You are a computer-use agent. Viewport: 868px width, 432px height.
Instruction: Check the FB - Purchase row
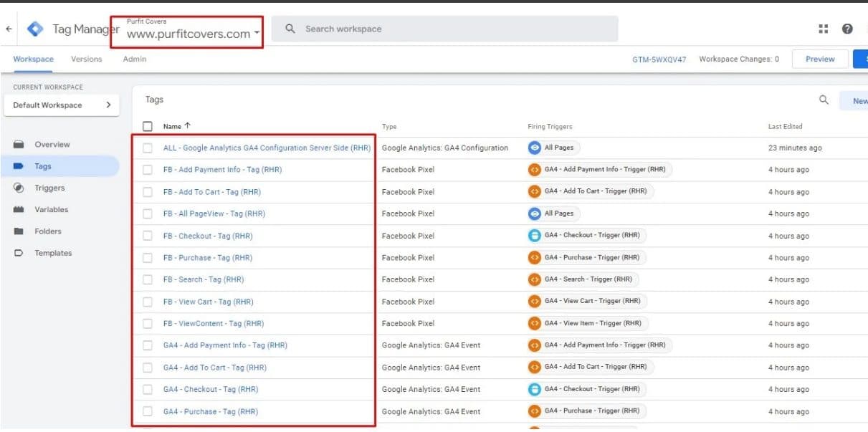tap(148, 258)
